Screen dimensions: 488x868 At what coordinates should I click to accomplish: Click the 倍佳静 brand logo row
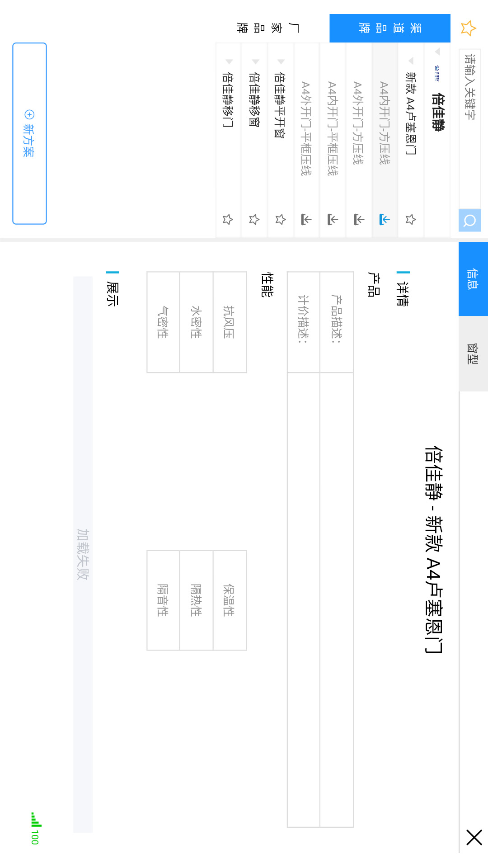coord(437,140)
